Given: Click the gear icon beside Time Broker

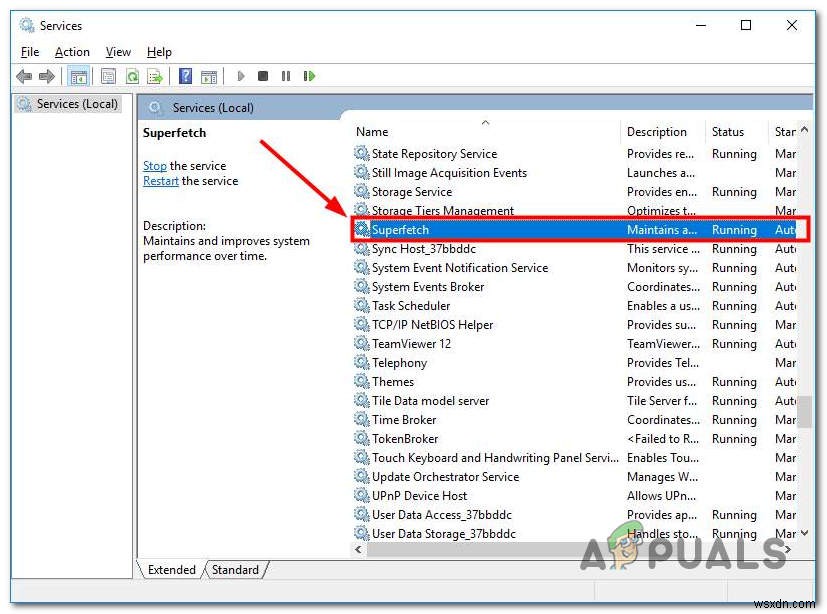Looking at the screenshot, I should (x=362, y=419).
